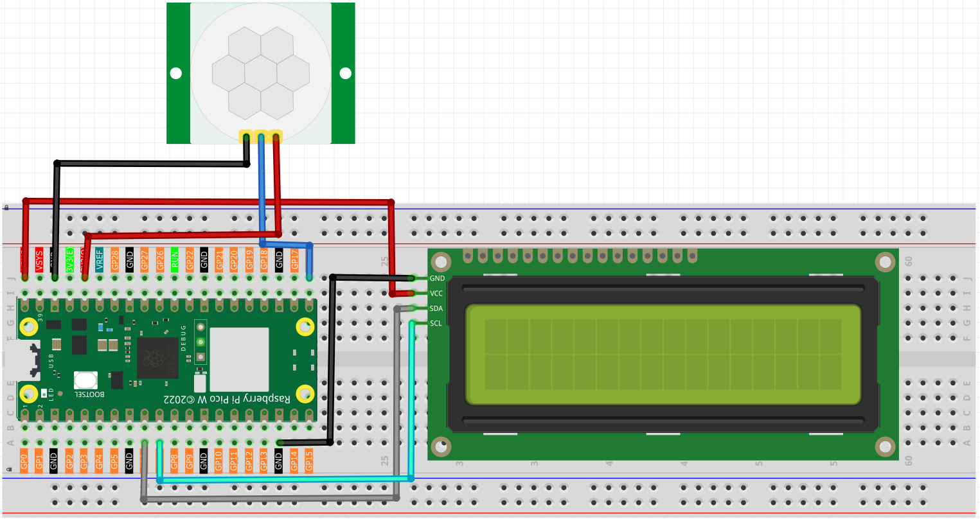Viewport: 980px width, 519px height.
Task: Click the LCD GND pin label
Action: coord(437,278)
